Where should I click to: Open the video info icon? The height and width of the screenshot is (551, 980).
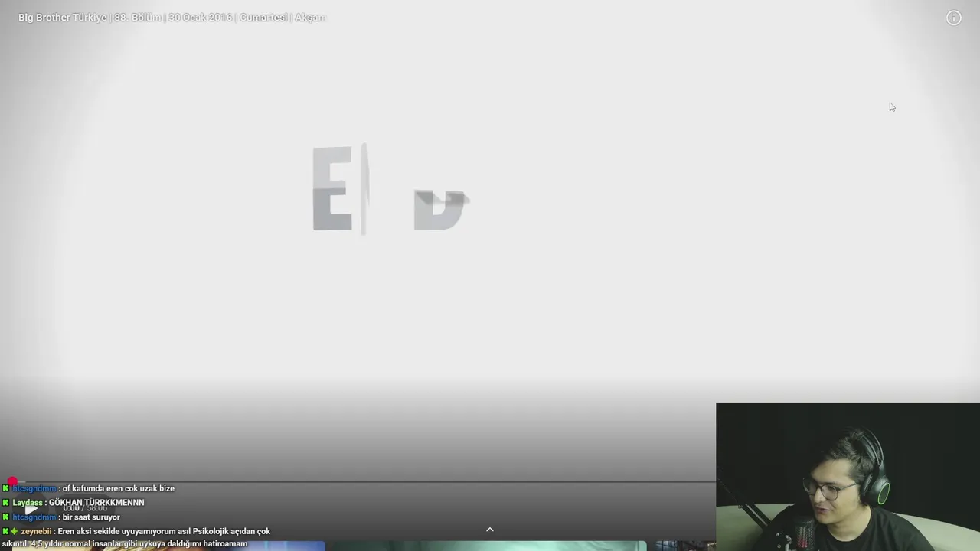coord(953,18)
